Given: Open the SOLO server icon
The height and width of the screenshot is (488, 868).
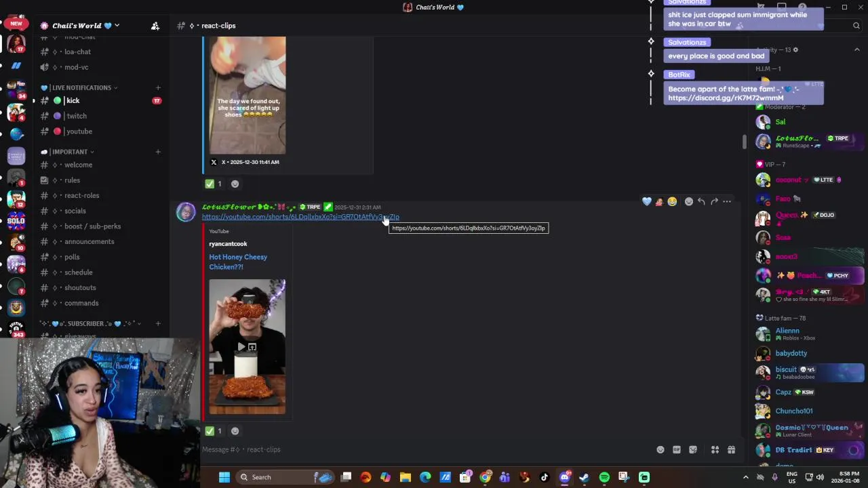Looking at the screenshot, I should (16, 221).
